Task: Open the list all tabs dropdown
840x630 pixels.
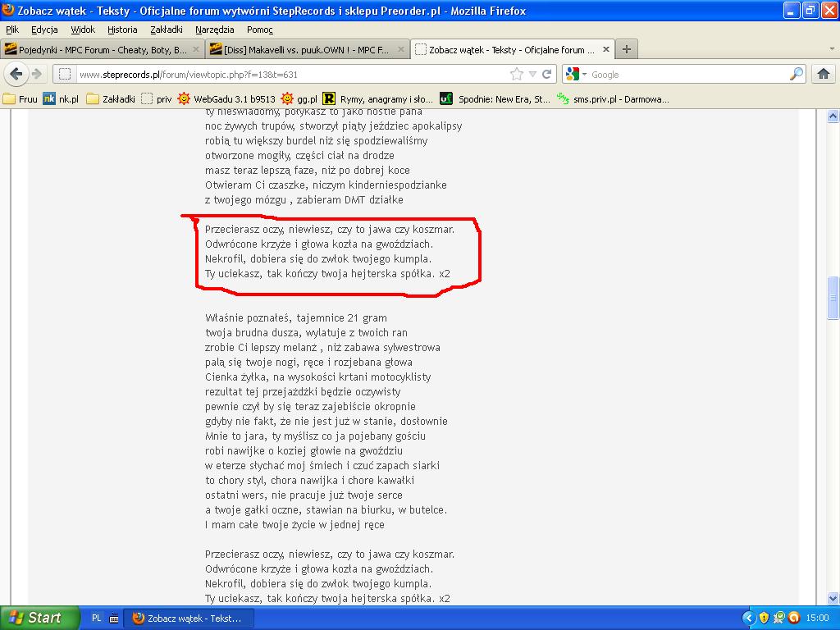Action: point(832,48)
